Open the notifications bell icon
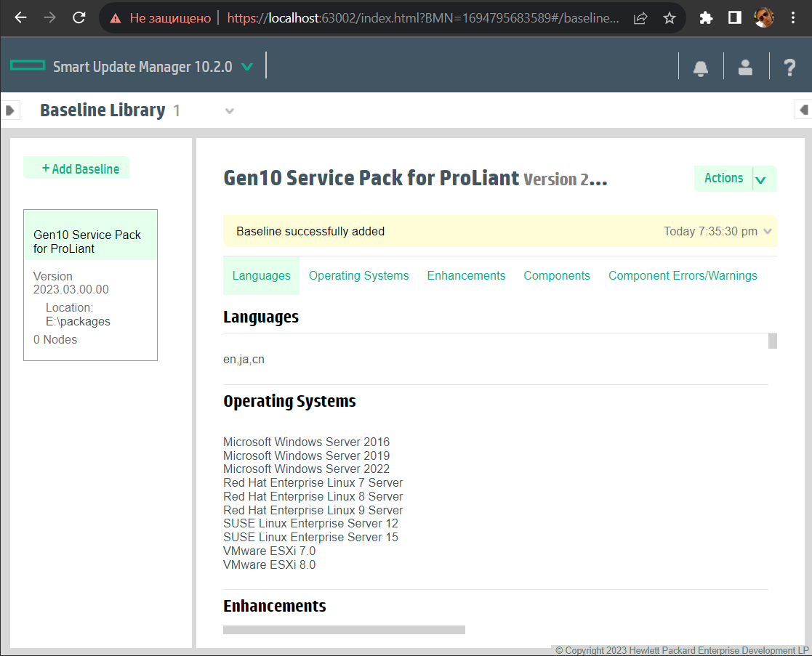The image size is (812, 656). [x=701, y=68]
